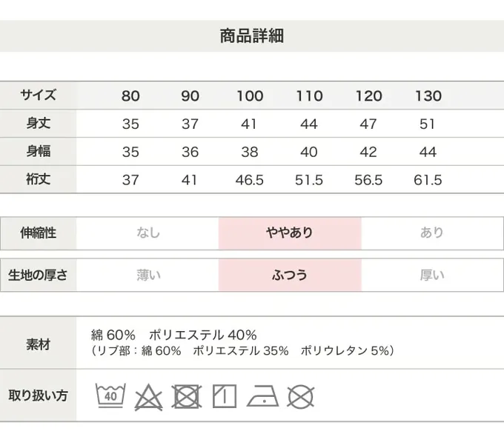Click the do not dry clean icon
This screenshot has width=504, height=434.
[300, 396]
